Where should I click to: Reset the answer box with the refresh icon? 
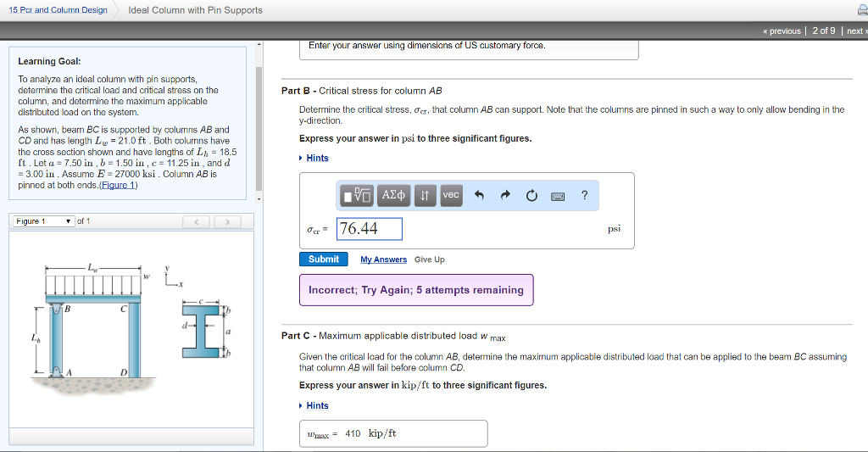click(x=531, y=196)
